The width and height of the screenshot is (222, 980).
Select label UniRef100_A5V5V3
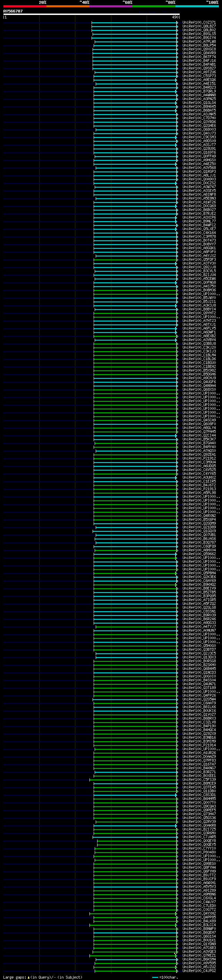coord(199,886)
